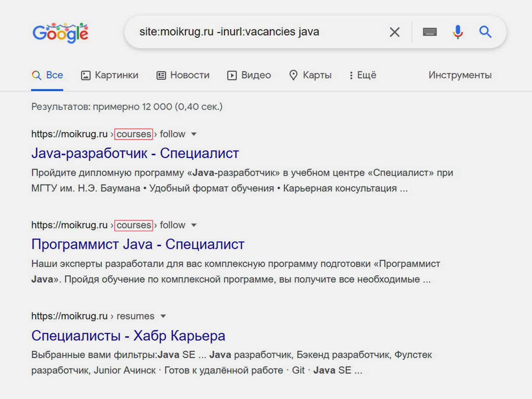Open the Программист Java - Специалист result

pyautogui.click(x=138, y=244)
